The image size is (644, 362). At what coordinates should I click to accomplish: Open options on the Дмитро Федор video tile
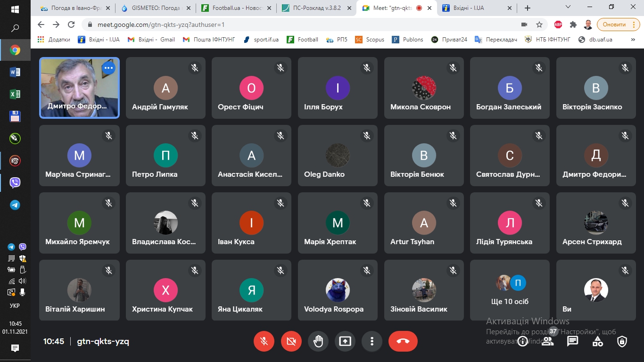108,68
